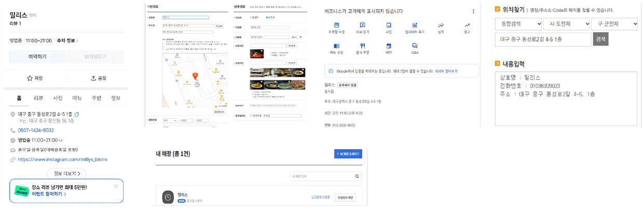Click the + 내 매장 등록하기 button
Viewport: 644px width, 214px height.
(x=348, y=154)
